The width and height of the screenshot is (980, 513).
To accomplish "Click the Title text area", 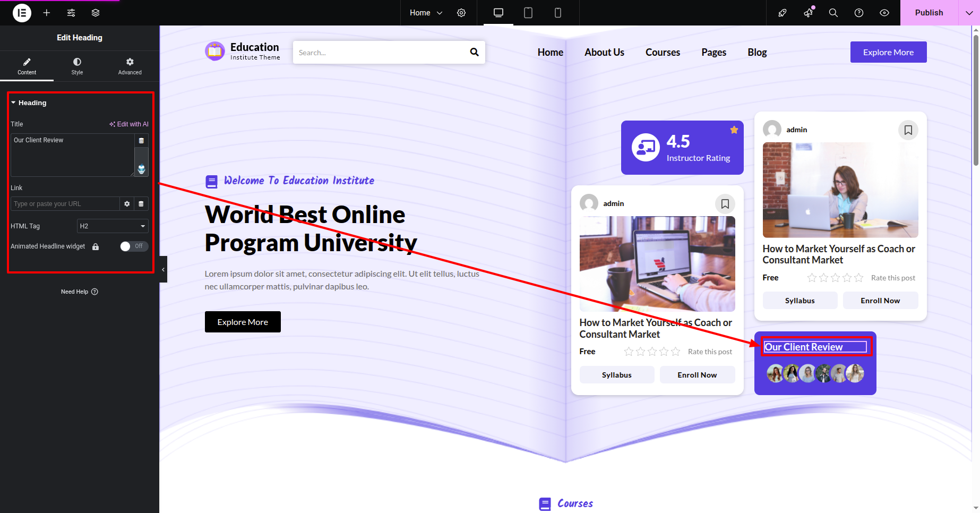I will click(x=72, y=155).
